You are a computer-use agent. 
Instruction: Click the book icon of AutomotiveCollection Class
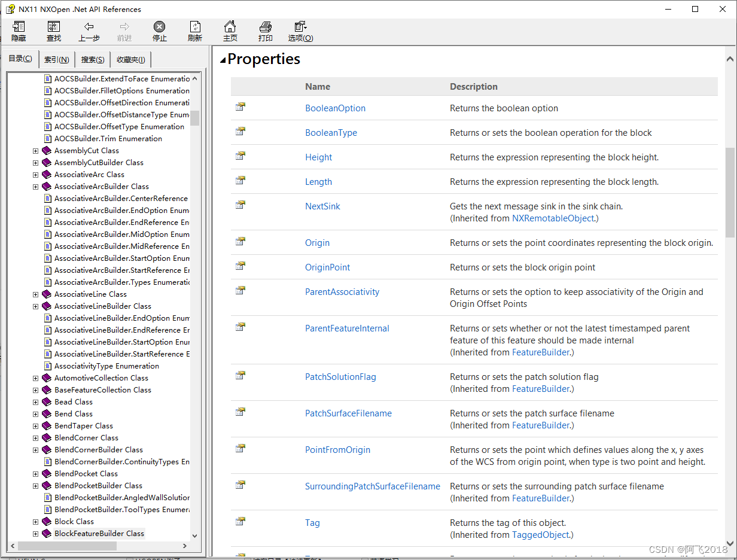(x=47, y=378)
